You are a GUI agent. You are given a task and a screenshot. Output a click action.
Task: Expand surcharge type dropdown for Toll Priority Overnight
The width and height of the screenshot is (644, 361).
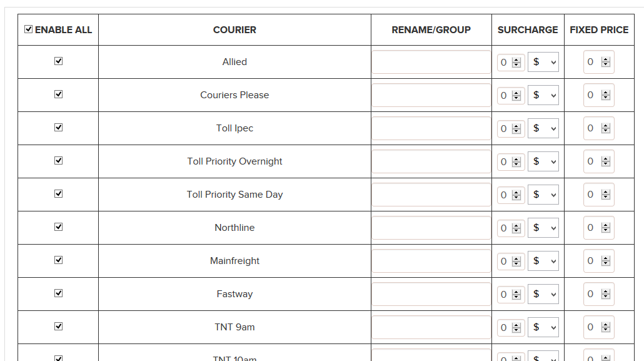pyautogui.click(x=543, y=161)
